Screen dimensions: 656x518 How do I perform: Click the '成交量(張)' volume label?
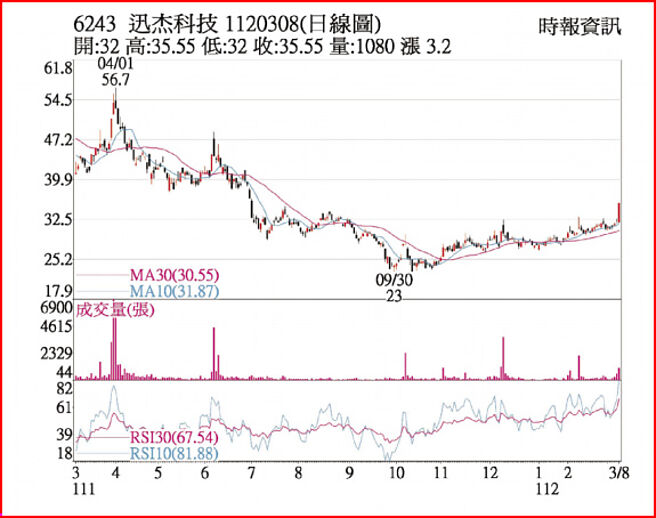click(115, 310)
